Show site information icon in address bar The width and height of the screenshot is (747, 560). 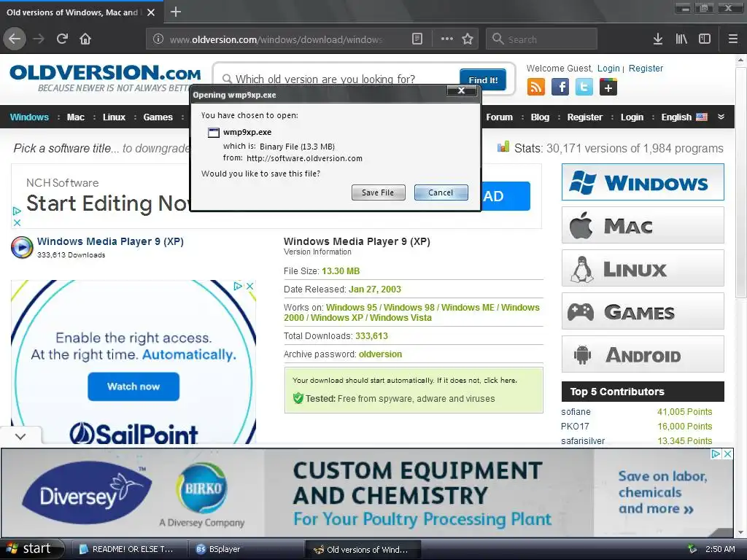click(x=158, y=39)
